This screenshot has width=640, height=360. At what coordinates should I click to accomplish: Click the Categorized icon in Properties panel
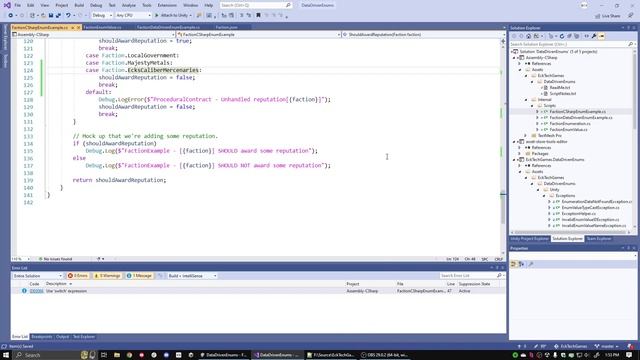[x=513, y=264]
